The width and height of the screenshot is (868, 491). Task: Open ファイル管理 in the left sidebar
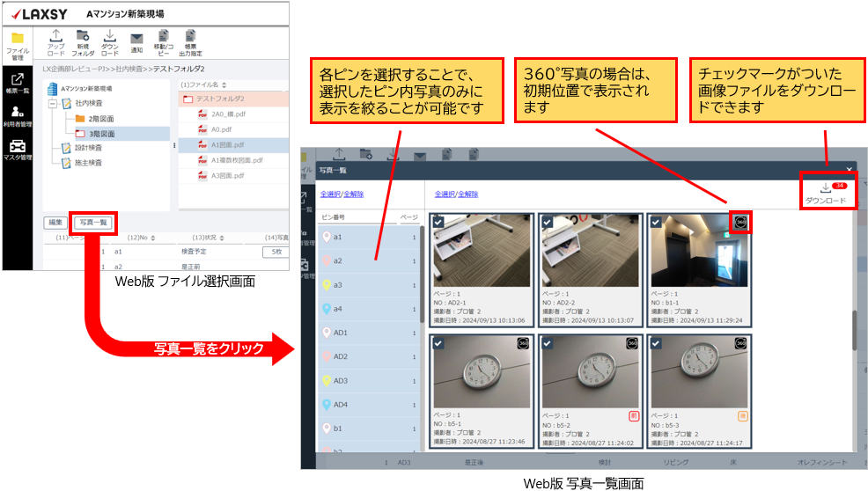[17, 45]
